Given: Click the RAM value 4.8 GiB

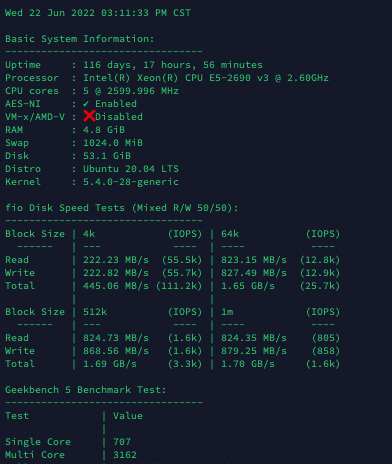Looking at the screenshot, I should pos(104,130).
